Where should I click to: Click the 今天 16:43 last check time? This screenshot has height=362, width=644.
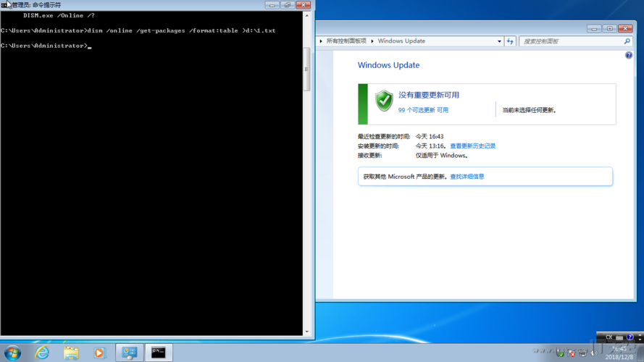tap(430, 136)
